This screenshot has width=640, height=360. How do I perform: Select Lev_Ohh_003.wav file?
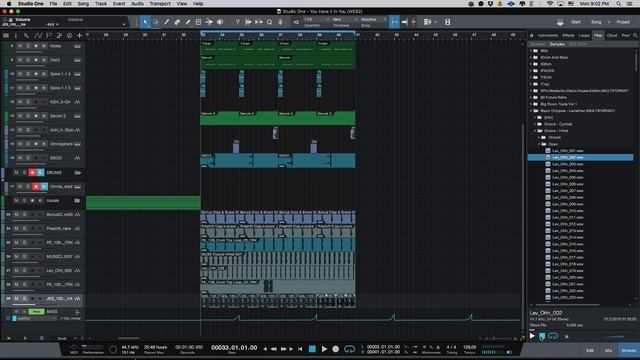pyautogui.click(x=567, y=164)
